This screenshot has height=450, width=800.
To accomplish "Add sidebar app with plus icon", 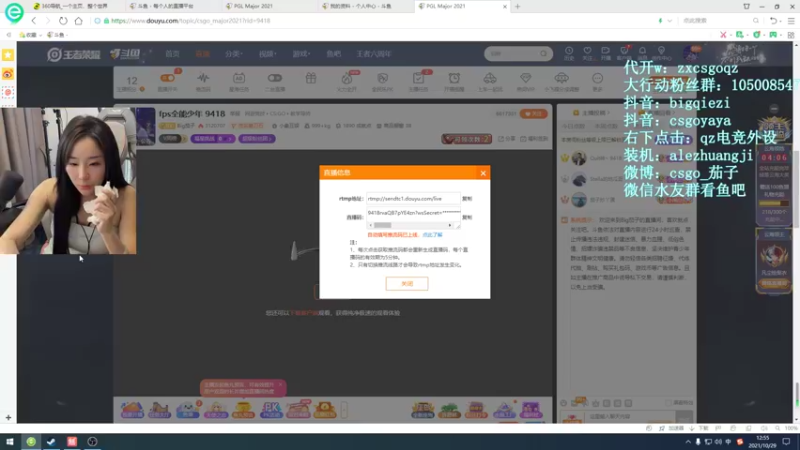I will (x=8, y=417).
